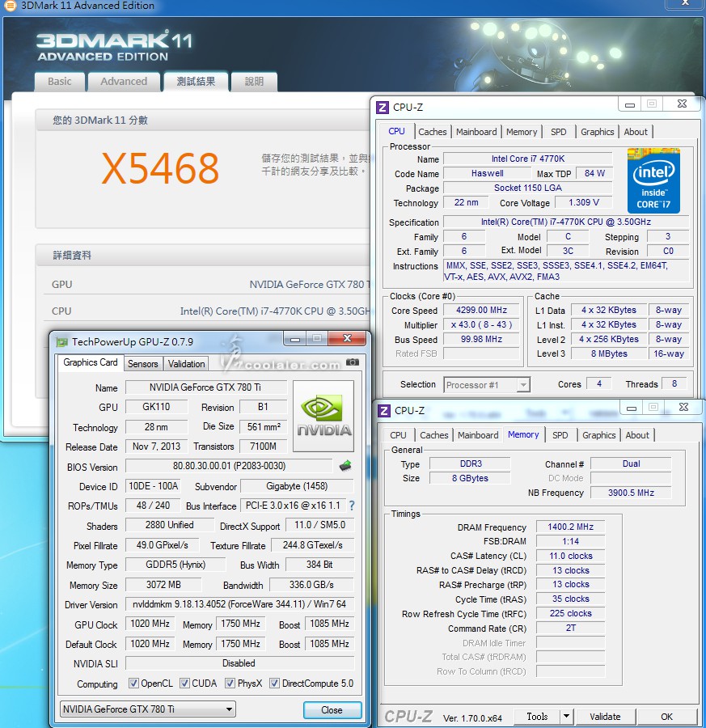706x728 pixels.
Task: Open the 說明 tab in 3DMark
Action: (x=254, y=82)
